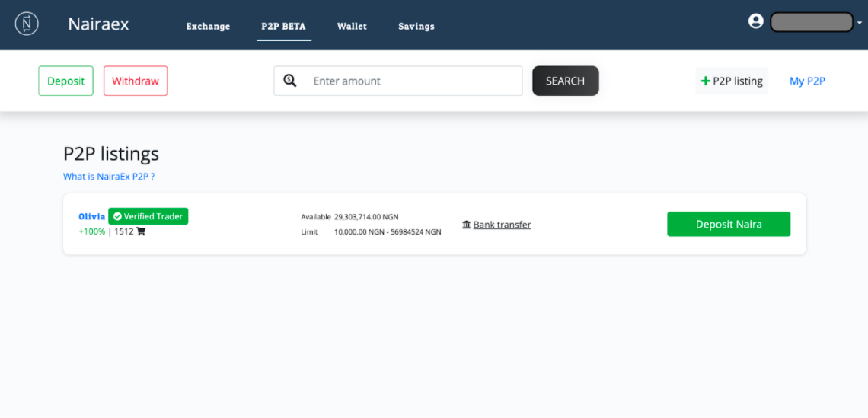Click the Nairaex brand name
The image size is (868, 418).
point(98,24)
